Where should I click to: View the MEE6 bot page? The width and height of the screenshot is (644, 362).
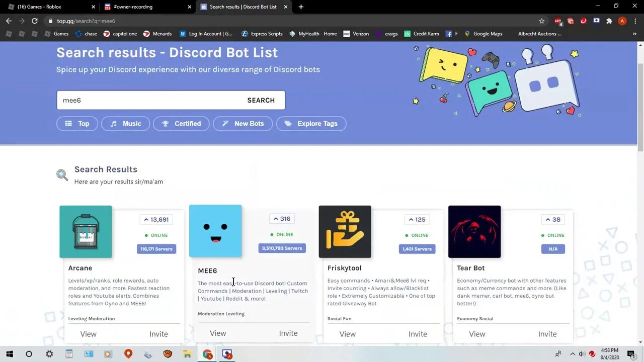pos(218,333)
